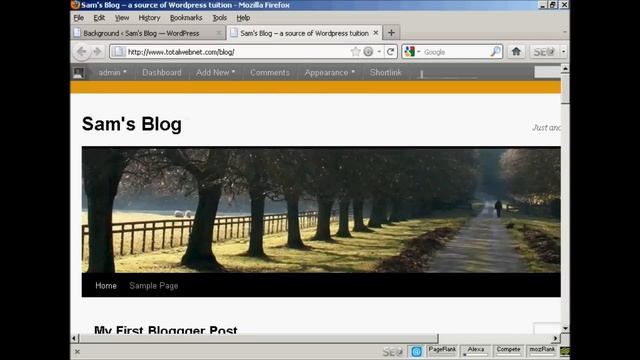Click the Alexa rank indicator
The height and width of the screenshot is (360, 640).
coord(476,351)
